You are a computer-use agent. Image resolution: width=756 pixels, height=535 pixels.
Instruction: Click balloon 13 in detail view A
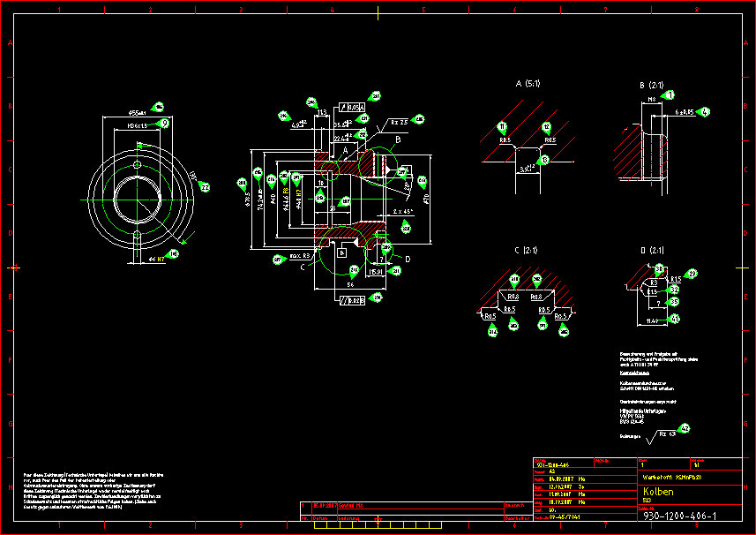543,160
